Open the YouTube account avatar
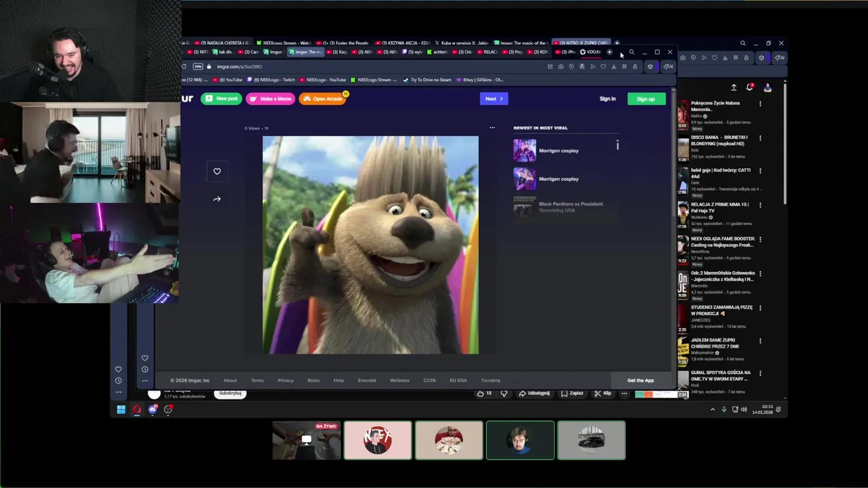This screenshot has height=488, width=868. (768, 87)
